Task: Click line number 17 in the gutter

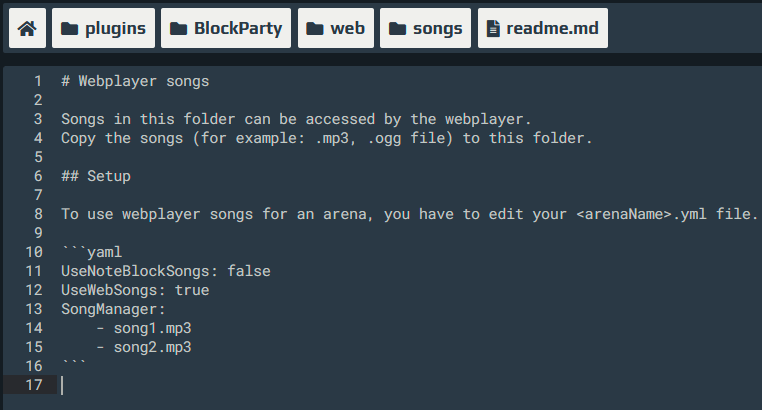Action: pos(34,385)
